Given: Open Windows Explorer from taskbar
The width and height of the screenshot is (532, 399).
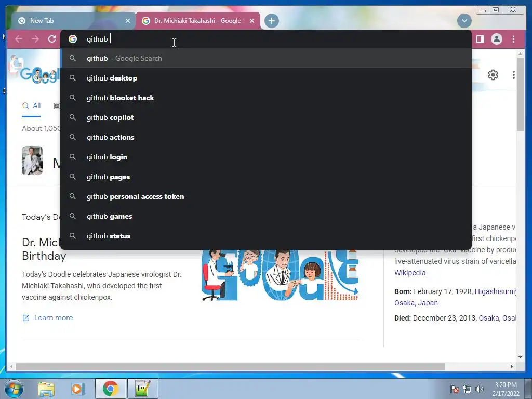Looking at the screenshot, I should coord(46,389).
